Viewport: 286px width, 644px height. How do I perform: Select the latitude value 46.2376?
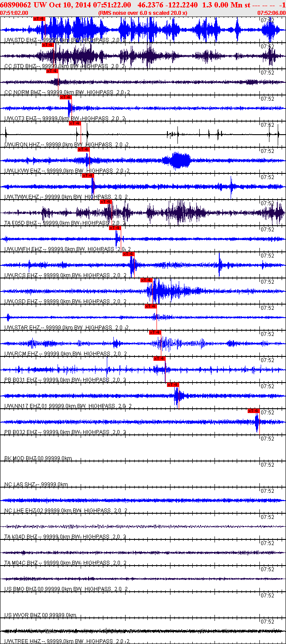pos(150,4)
